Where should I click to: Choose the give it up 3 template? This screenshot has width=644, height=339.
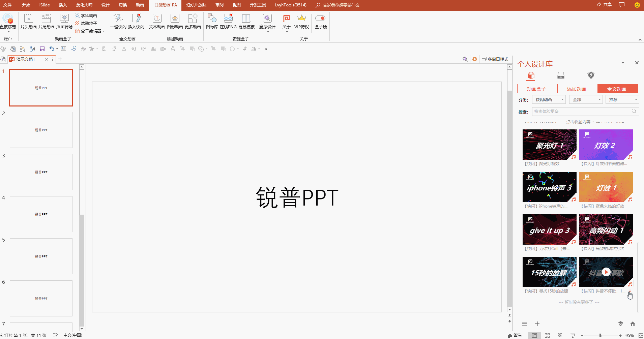point(550,229)
